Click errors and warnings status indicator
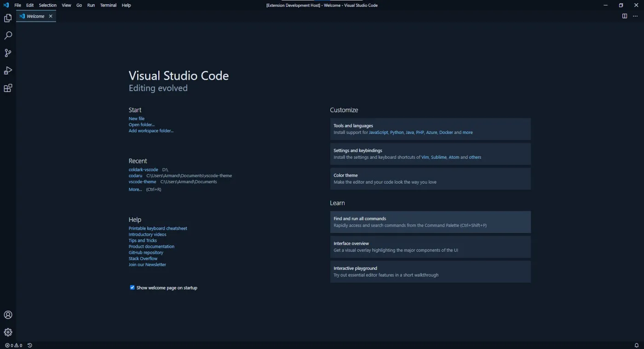 13,345
